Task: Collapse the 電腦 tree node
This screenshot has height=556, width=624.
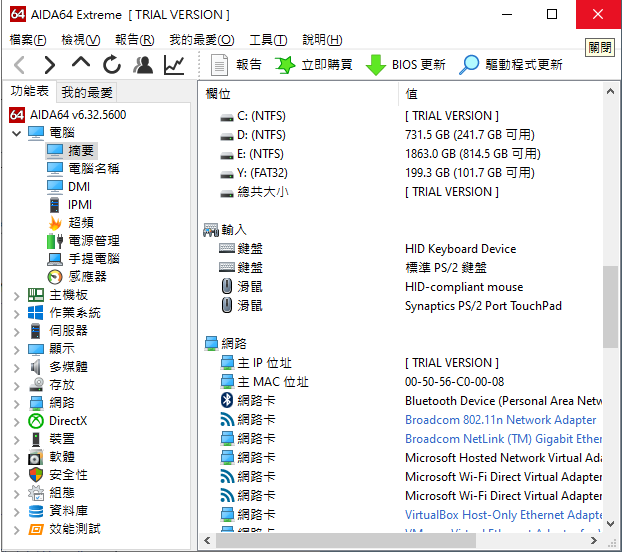Action: point(17,133)
